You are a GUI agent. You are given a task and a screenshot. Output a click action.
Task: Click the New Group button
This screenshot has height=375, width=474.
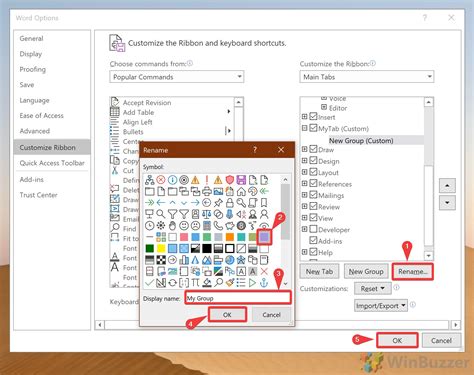click(366, 271)
